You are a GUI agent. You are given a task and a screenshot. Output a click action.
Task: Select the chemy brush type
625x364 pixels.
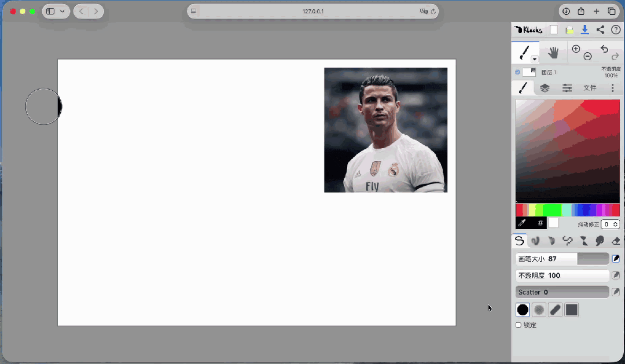tap(583, 241)
